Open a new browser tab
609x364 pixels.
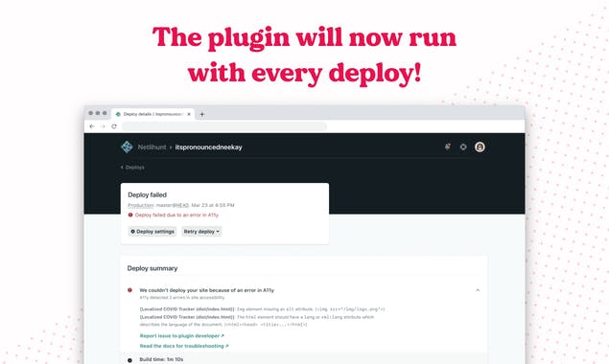[x=202, y=114]
